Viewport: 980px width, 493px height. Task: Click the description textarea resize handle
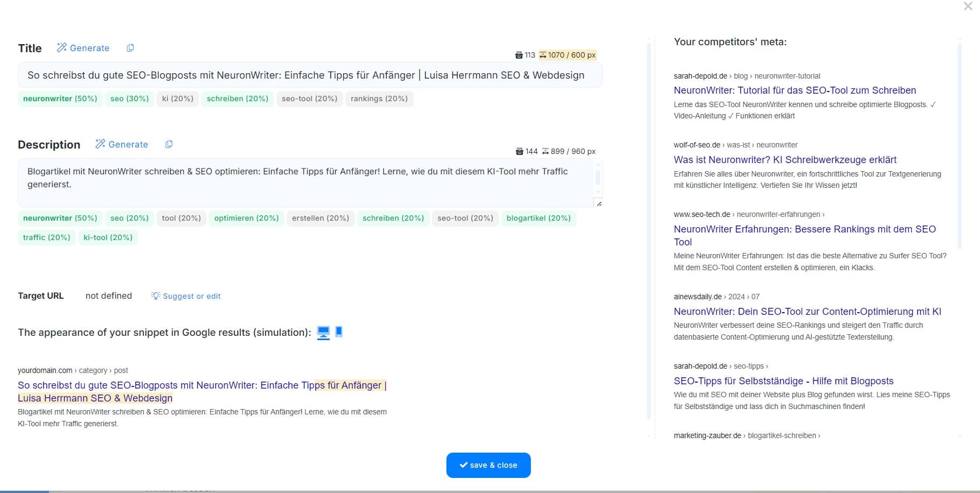coord(599,203)
